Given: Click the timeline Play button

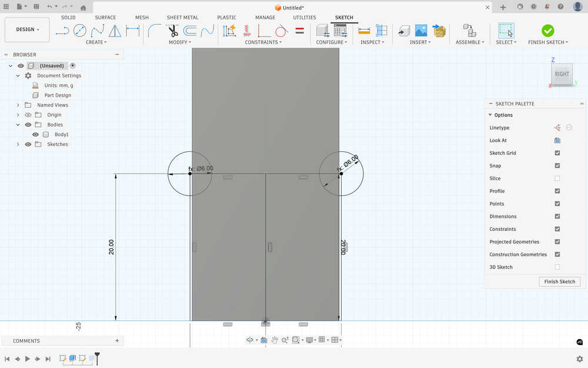Looking at the screenshot, I should (x=28, y=359).
